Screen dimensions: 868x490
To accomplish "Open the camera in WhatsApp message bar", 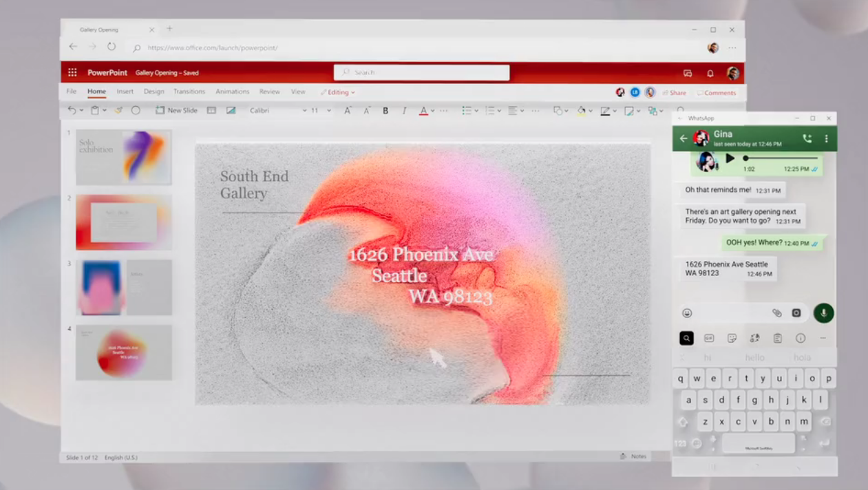I will pyautogui.click(x=796, y=313).
